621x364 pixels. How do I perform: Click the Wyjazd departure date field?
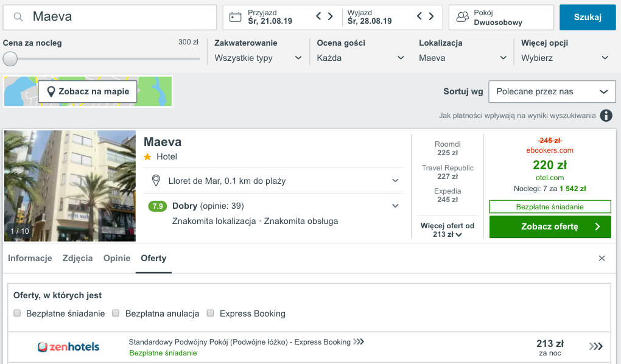pos(370,17)
